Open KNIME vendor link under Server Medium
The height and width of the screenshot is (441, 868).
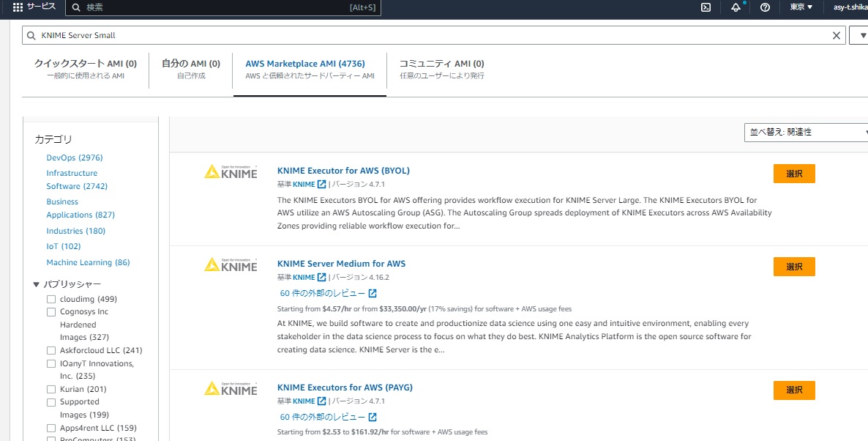tap(304, 277)
